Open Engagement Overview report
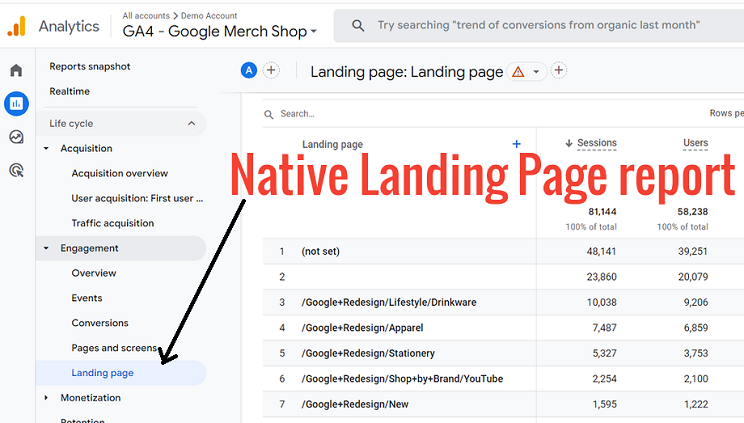This screenshot has height=423, width=744. coord(93,273)
